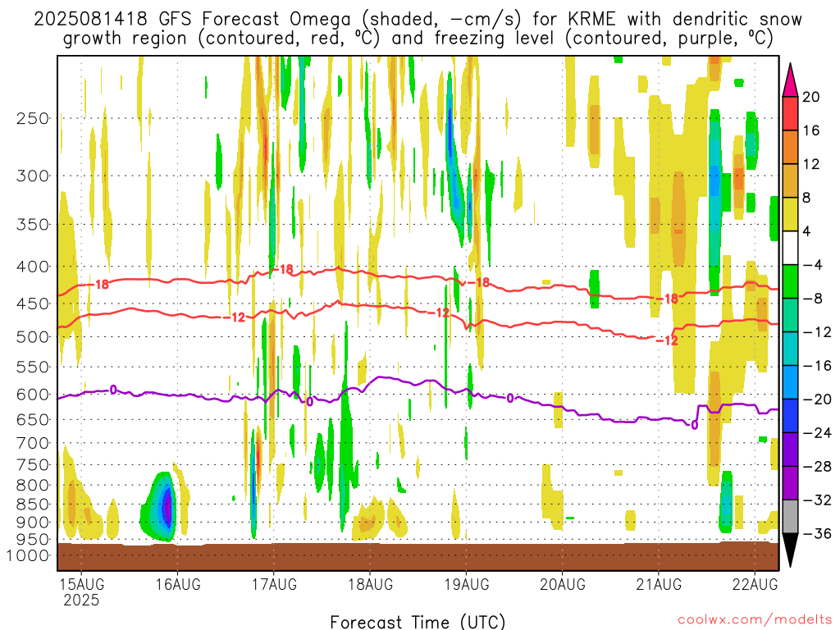This screenshot has height=630, width=840.
Task: Click the yellow swatch between 4 and 8
Action: (x=790, y=214)
